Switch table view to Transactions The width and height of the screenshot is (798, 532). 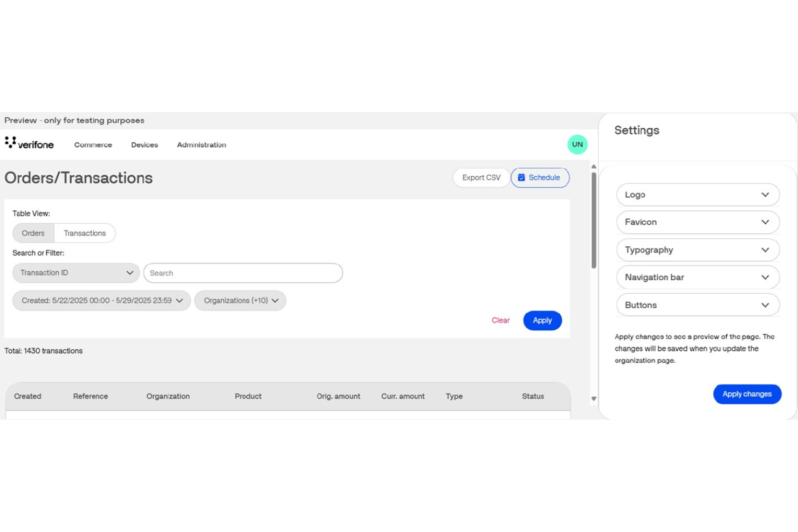85,233
